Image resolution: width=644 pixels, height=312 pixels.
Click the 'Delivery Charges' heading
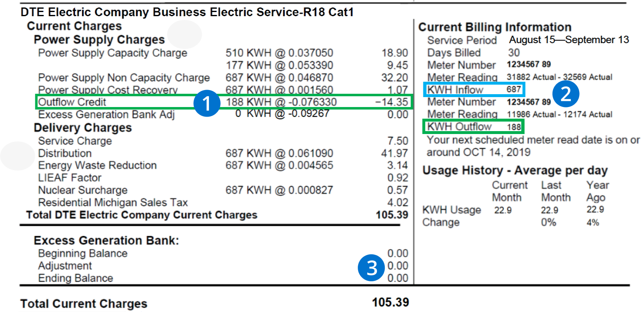[x=83, y=128]
